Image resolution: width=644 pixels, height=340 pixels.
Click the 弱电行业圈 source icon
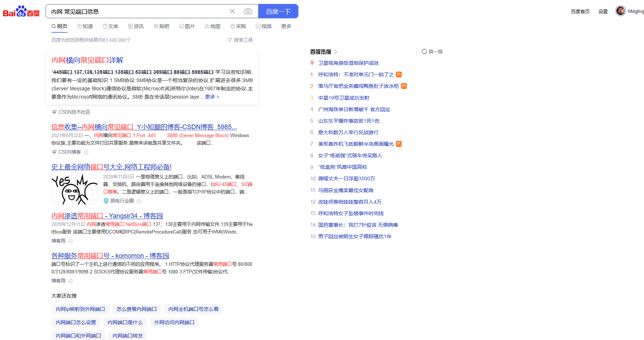tap(106, 201)
